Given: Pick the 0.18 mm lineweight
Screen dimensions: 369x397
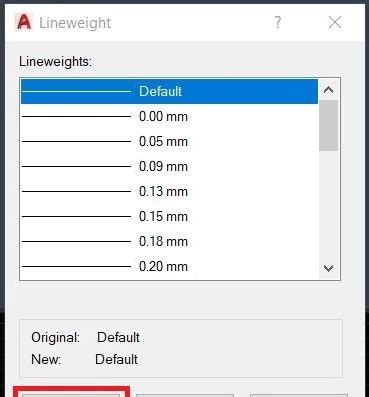Looking at the screenshot, I should (169, 241).
